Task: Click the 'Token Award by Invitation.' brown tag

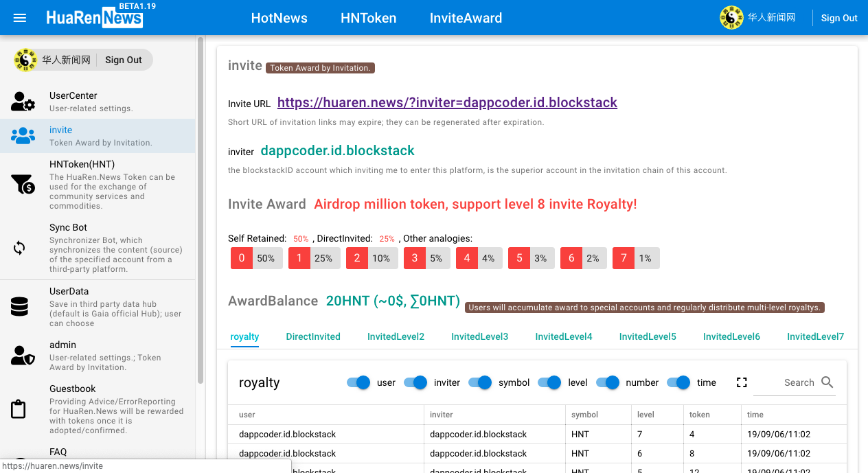Action: coord(320,68)
